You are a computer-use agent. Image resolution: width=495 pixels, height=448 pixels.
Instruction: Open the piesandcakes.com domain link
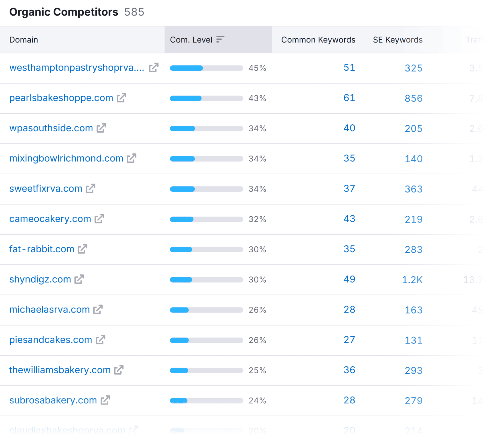click(51, 340)
